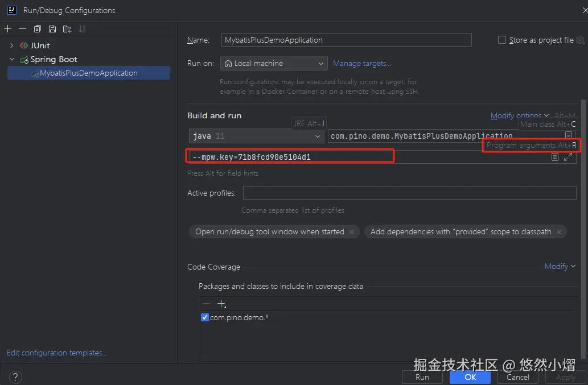Image resolution: width=588 pixels, height=385 pixels.
Task: Click the IntelliJ logo in the title bar
Action: pyautogui.click(x=12, y=10)
